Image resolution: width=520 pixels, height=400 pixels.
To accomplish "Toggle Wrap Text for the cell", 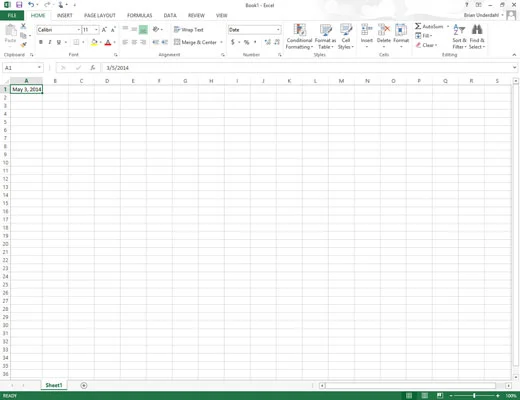I will point(189,30).
